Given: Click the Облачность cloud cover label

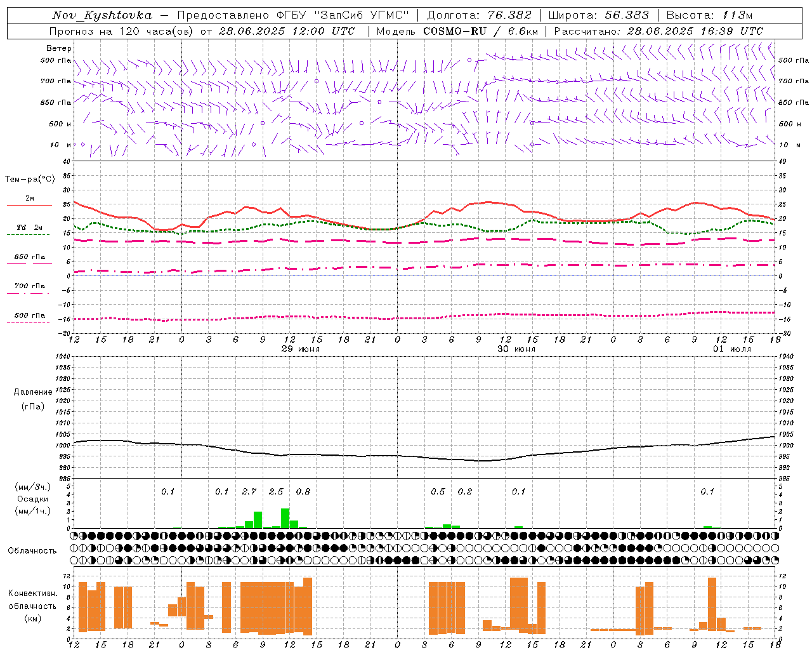Looking at the screenshot, I should pyautogui.click(x=32, y=550).
